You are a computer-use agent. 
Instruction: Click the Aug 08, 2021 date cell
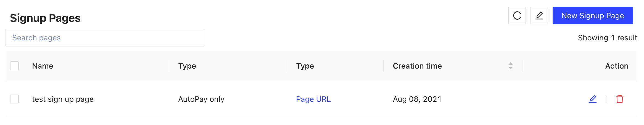point(417,99)
